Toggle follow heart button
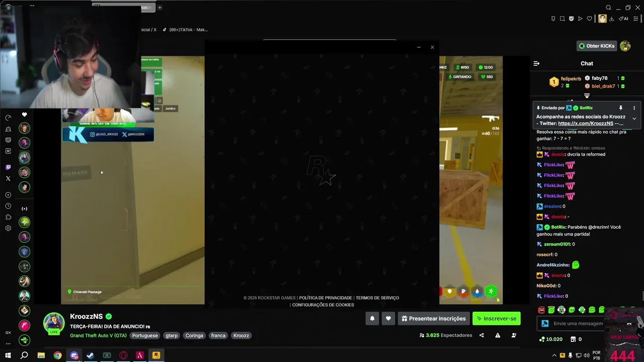Screen dimensions: 644x362 tap(388, 318)
